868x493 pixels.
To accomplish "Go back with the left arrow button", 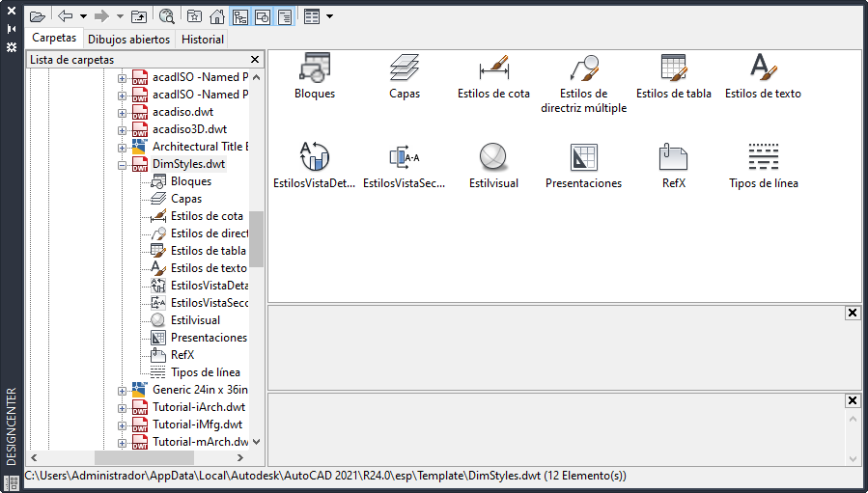I will (66, 16).
